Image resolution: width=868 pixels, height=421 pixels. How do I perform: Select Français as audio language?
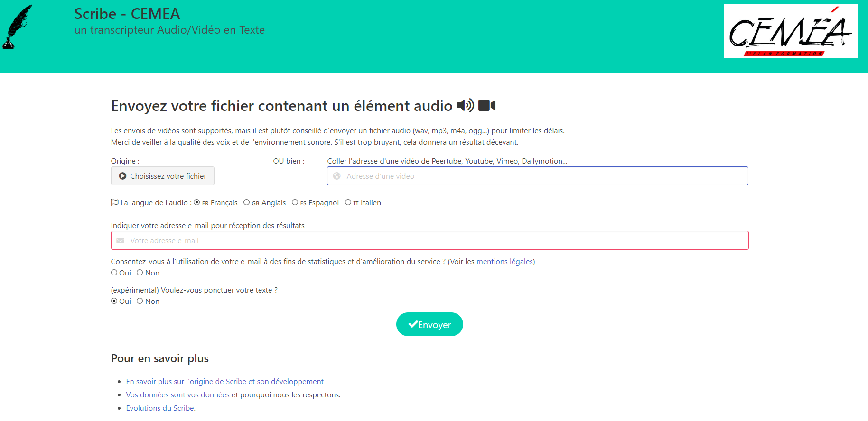click(x=197, y=202)
